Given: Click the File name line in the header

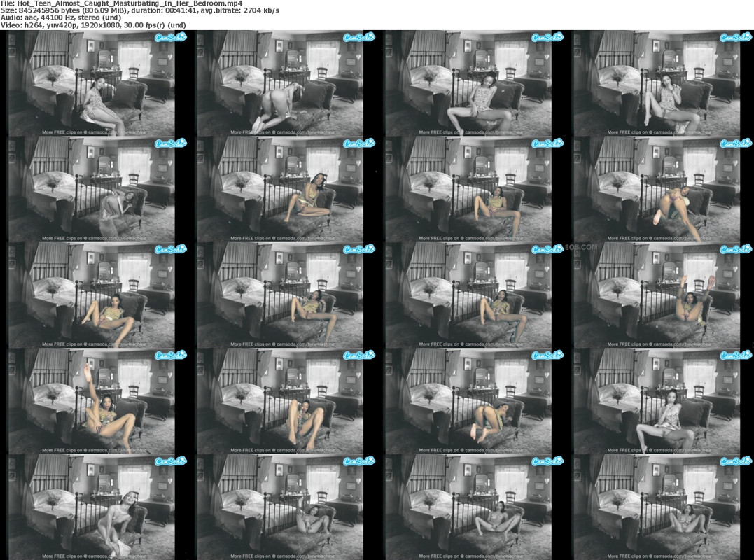Looking at the screenshot, I should [121, 3].
